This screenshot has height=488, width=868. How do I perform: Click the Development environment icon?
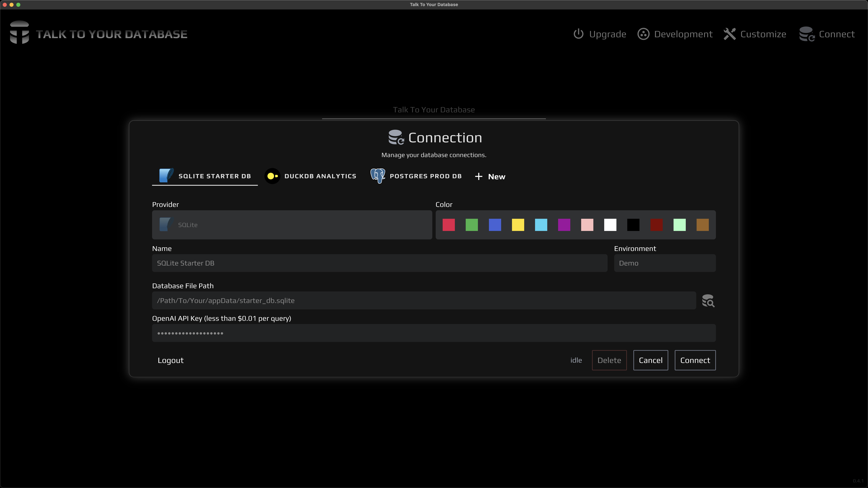click(x=643, y=34)
